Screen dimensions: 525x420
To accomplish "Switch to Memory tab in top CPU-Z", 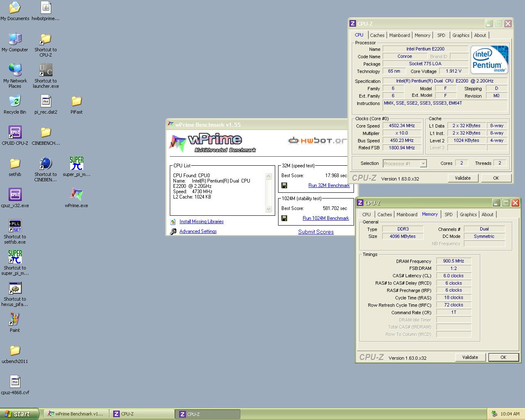I will (x=422, y=35).
